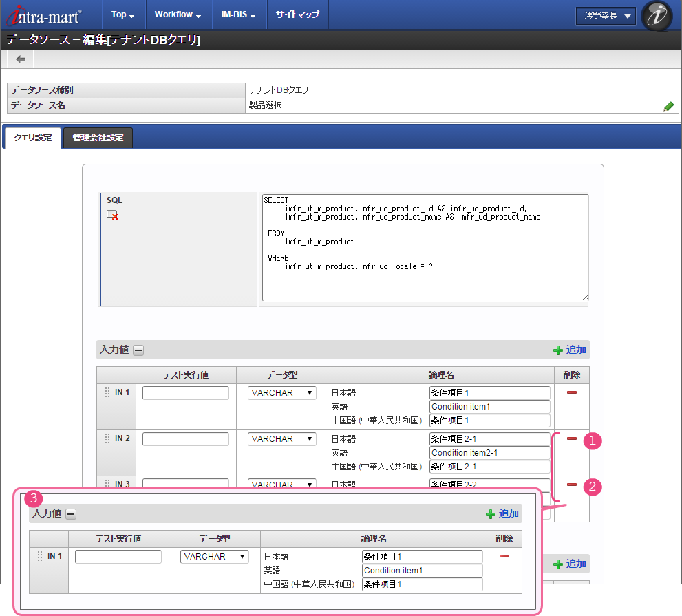The height and width of the screenshot is (616, 682).
Task: Edit data source name with pencil icon
Action: (x=668, y=106)
